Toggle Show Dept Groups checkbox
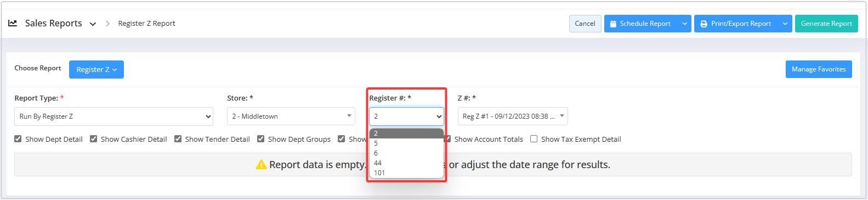This screenshot has height=200, width=868. (260, 139)
